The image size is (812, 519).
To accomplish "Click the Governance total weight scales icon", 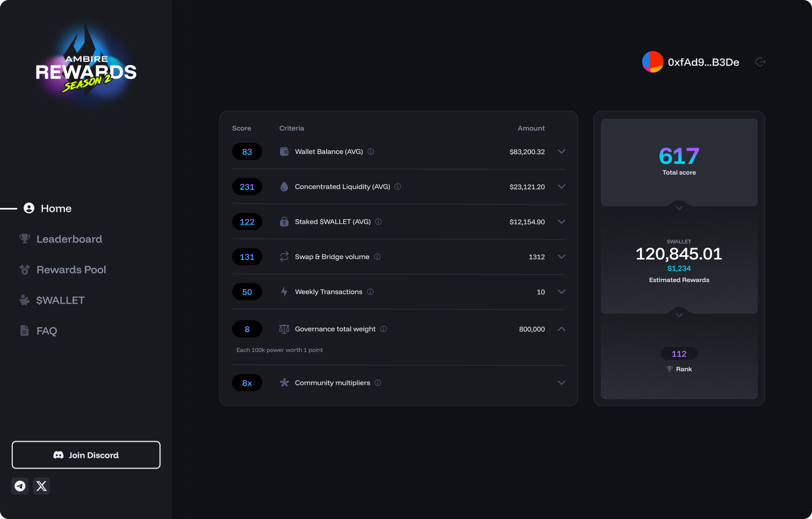I will (284, 329).
